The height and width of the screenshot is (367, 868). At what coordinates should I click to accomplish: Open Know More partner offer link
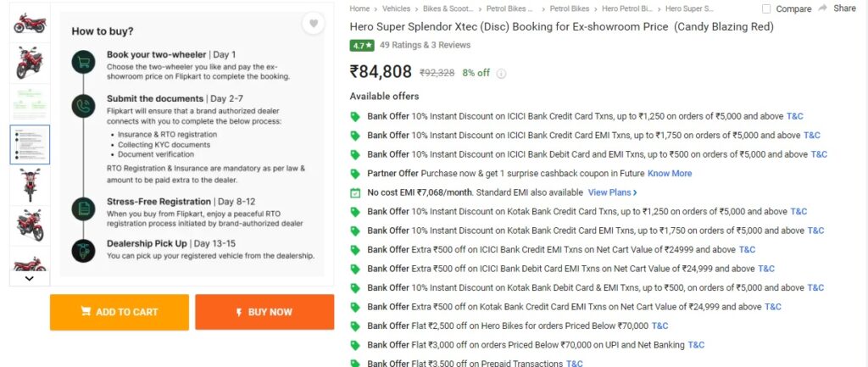[x=670, y=173]
